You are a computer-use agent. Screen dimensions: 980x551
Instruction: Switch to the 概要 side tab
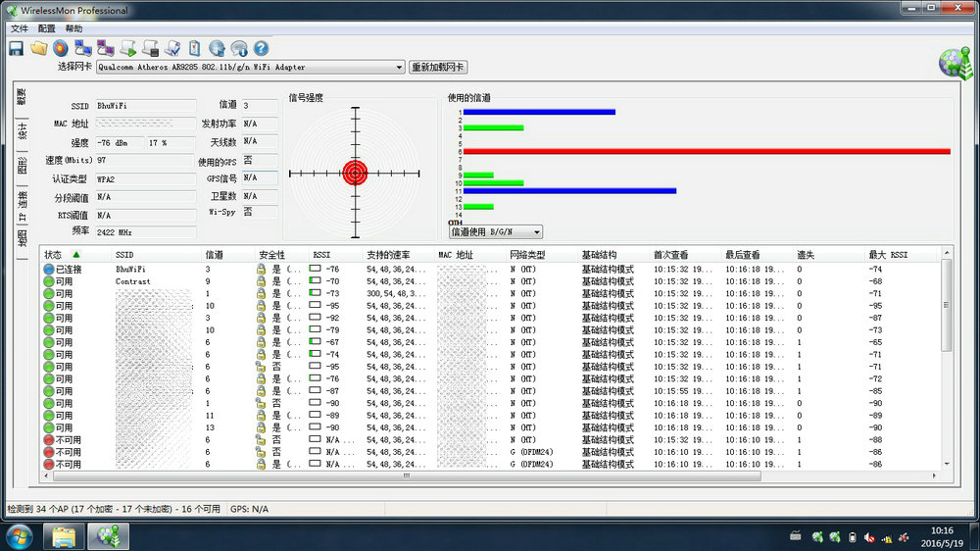pos(22,98)
